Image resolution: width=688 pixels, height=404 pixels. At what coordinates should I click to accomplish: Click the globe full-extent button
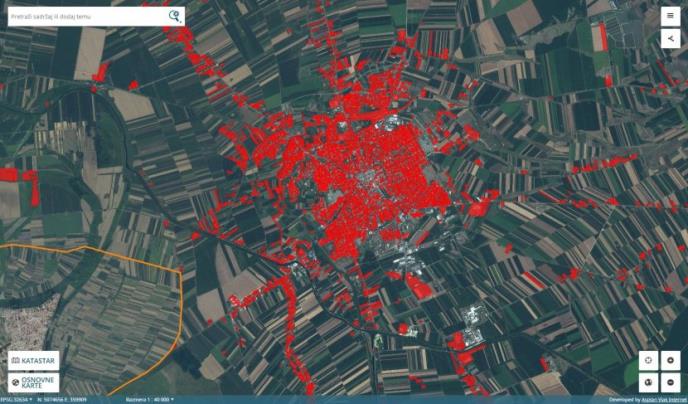coord(648,383)
